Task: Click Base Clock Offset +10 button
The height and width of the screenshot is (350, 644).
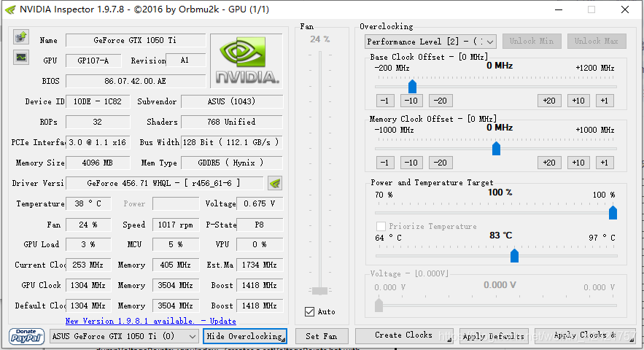Action: click(578, 101)
